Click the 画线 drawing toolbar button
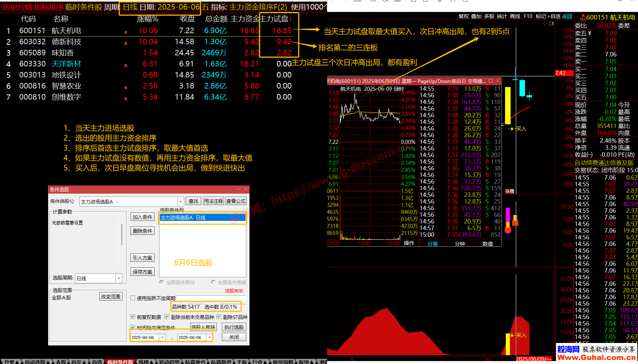 515,16
